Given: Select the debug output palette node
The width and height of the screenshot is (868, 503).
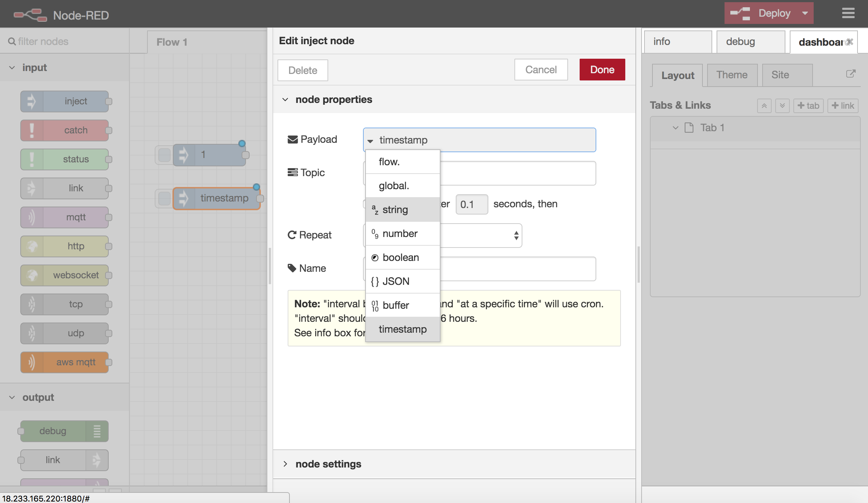Looking at the screenshot, I should (x=64, y=431).
